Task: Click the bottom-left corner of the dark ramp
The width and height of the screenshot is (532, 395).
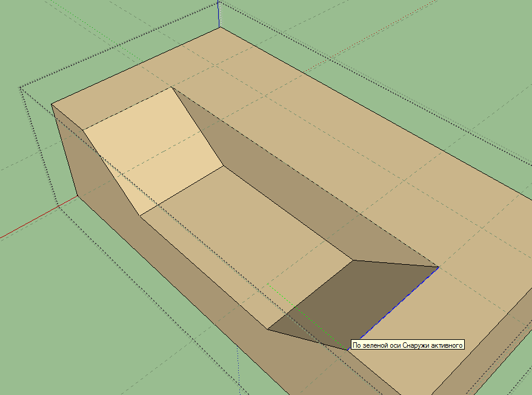Action: pyautogui.click(x=267, y=330)
